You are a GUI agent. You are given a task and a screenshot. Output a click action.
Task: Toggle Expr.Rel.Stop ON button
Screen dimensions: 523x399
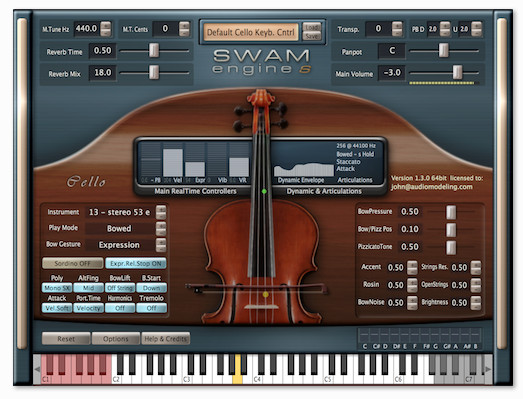pos(136,263)
